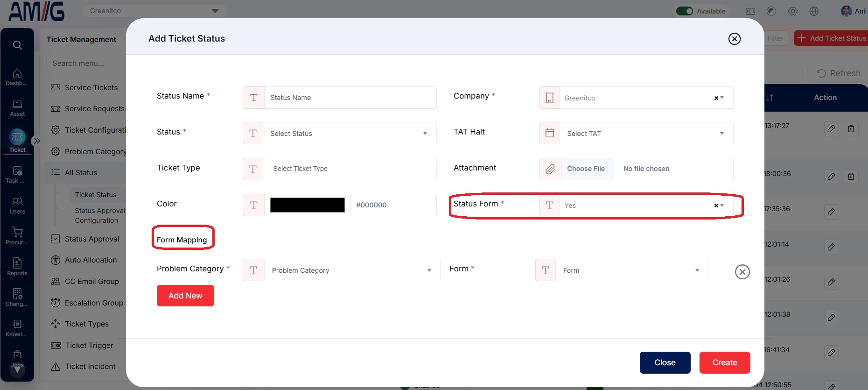Toggle the Available status switch
This screenshot has height=390, width=868.
[x=685, y=11]
